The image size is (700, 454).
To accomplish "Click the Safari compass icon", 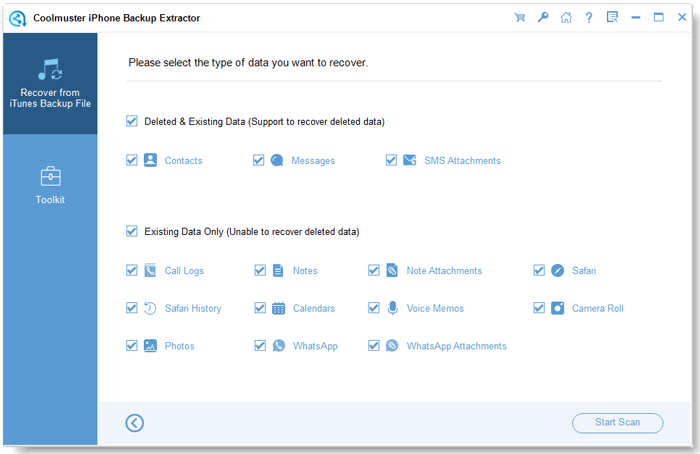I will point(557,270).
